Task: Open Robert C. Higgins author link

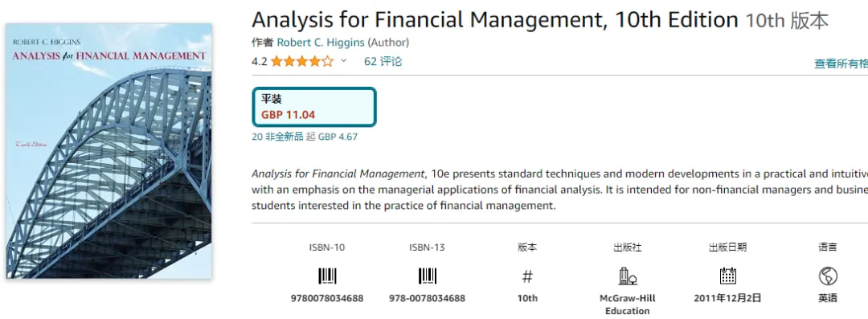Action: pyautogui.click(x=321, y=42)
